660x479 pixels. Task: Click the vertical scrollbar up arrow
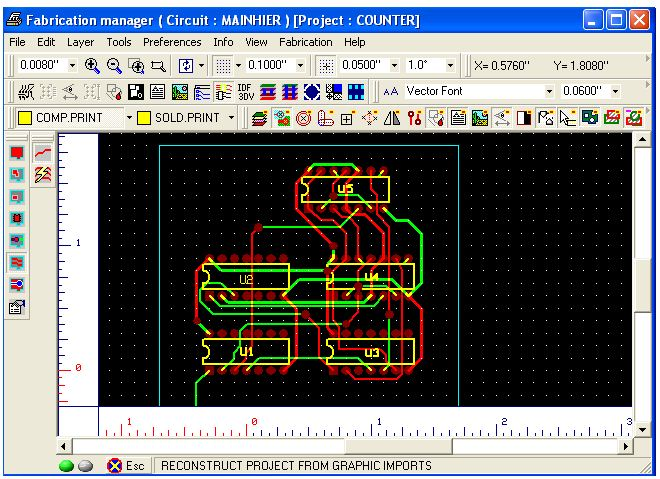[x=642, y=139]
